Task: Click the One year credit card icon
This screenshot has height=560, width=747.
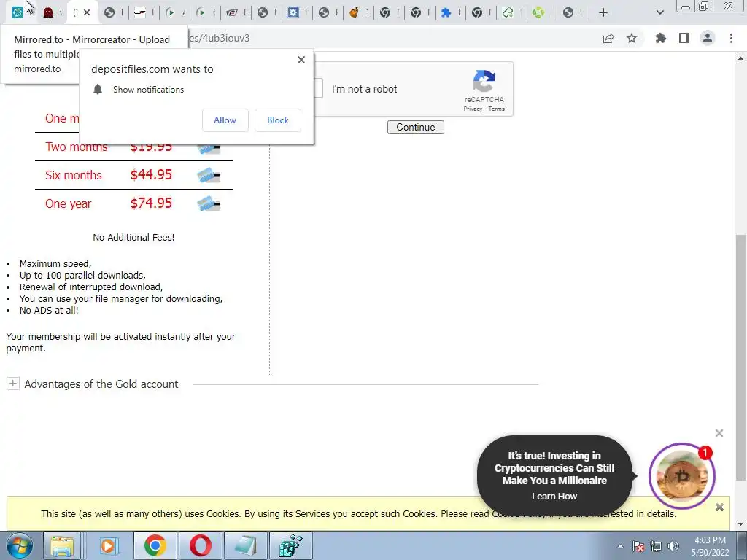Action: pos(209,204)
